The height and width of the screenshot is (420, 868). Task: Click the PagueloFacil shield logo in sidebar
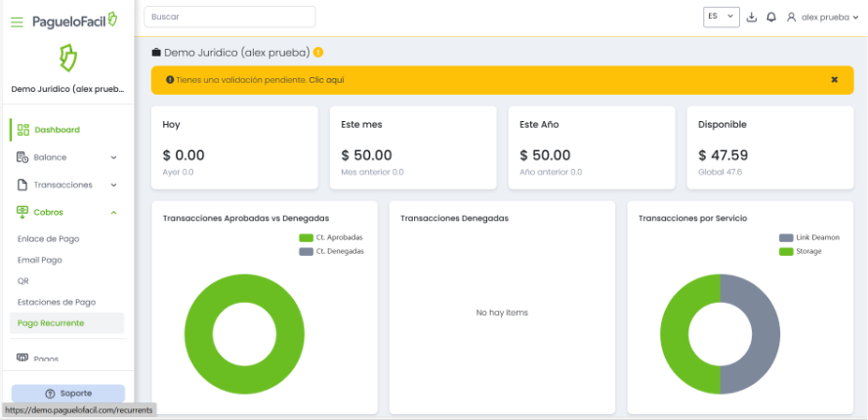click(66, 58)
